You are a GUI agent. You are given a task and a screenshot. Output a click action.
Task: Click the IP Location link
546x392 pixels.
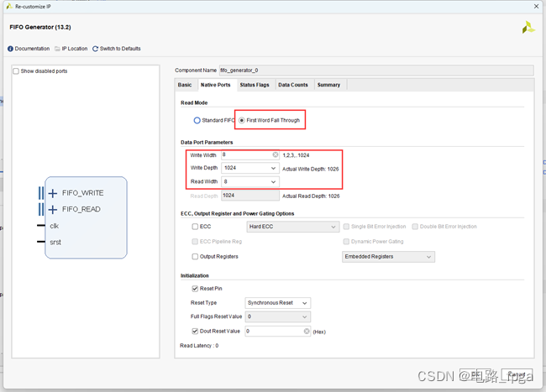(x=75, y=49)
